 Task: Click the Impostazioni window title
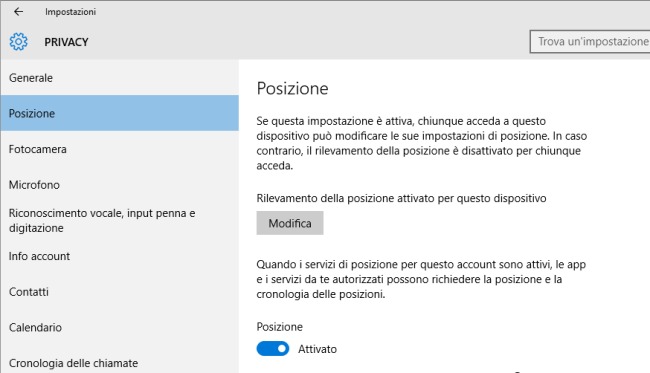pos(70,12)
